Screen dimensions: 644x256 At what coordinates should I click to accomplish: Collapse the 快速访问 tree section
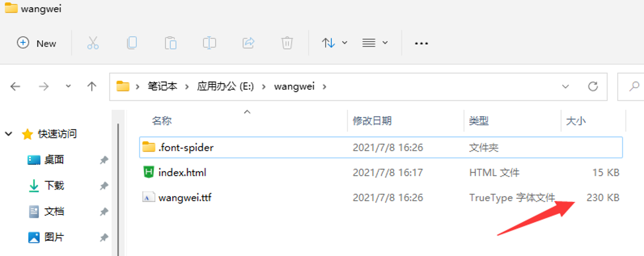[x=9, y=133]
